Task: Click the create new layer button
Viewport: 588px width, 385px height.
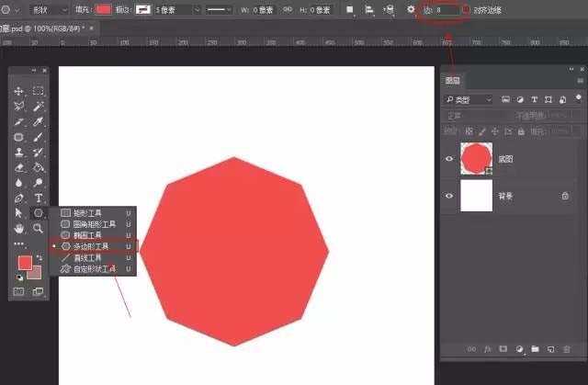Action: (550, 349)
